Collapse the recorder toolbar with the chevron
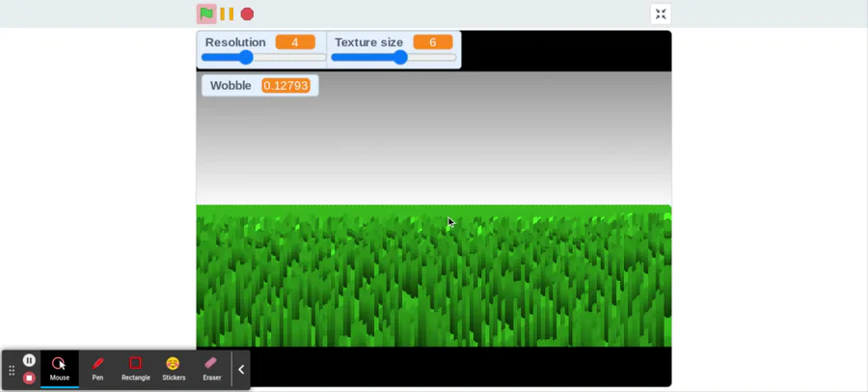Image resolution: width=868 pixels, height=392 pixels. (x=241, y=369)
